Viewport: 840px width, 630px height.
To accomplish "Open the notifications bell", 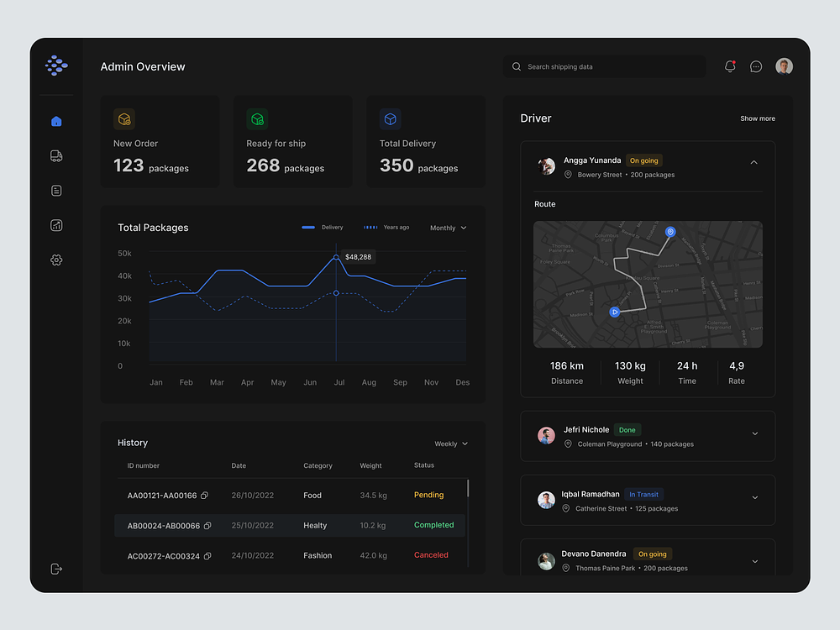I will tap(730, 66).
